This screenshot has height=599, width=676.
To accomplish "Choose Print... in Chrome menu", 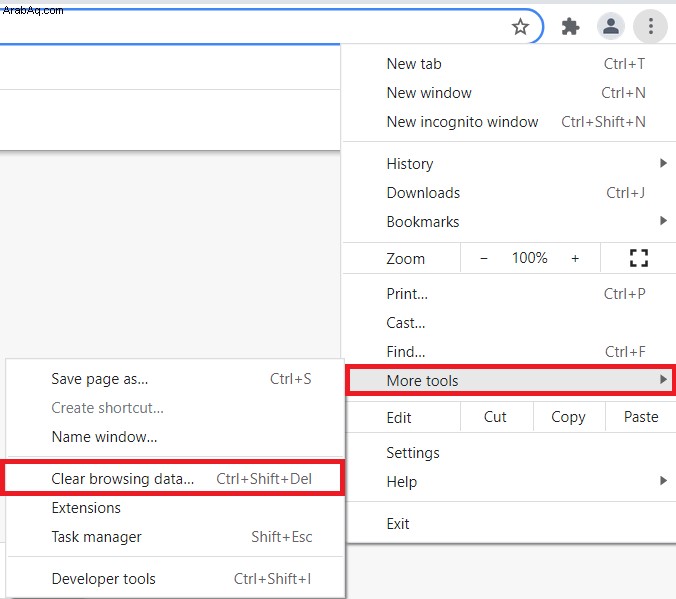I will point(510,294).
